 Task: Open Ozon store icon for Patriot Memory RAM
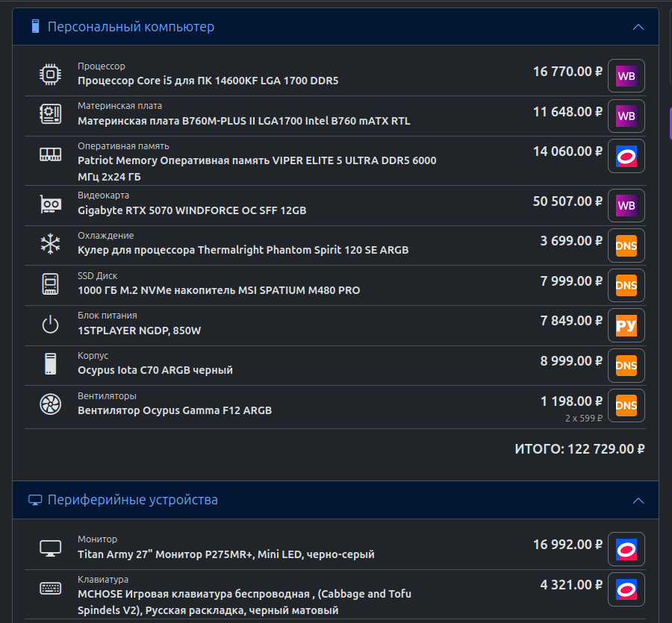tap(626, 156)
